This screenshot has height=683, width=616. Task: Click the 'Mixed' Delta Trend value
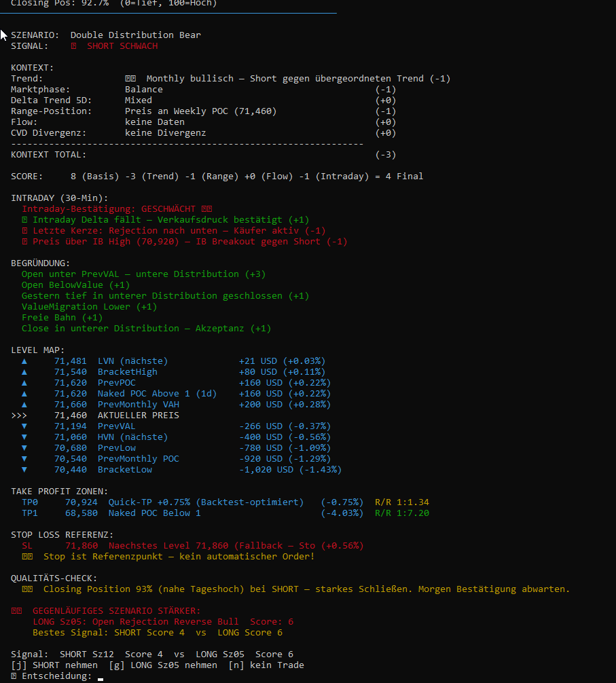click(x=139, y=100)
